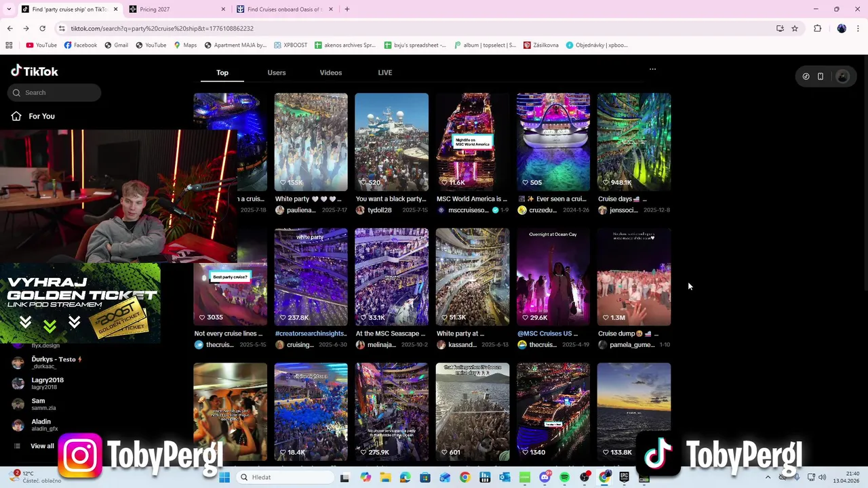Open Sam samm.zla followed account
Viewport: 868px width, 488px height.
click(35, 404)
